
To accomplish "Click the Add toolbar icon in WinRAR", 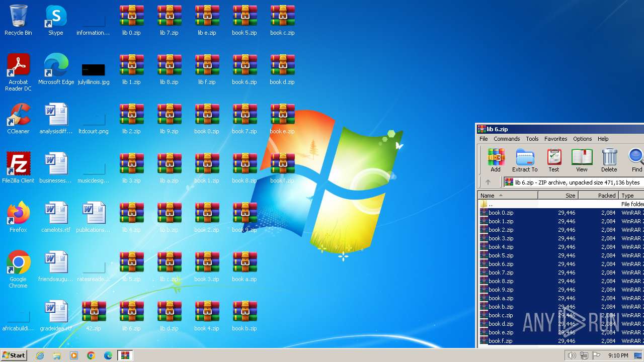I will pyautogui.click(x=496, y=160).
